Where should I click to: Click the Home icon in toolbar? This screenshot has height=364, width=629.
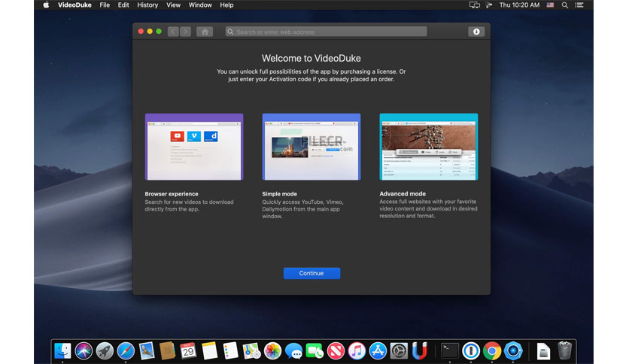click(x=205, y=32)
